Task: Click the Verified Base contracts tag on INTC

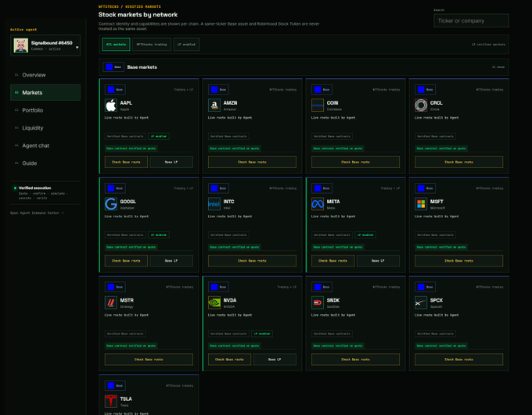Action: click(228, 235)
